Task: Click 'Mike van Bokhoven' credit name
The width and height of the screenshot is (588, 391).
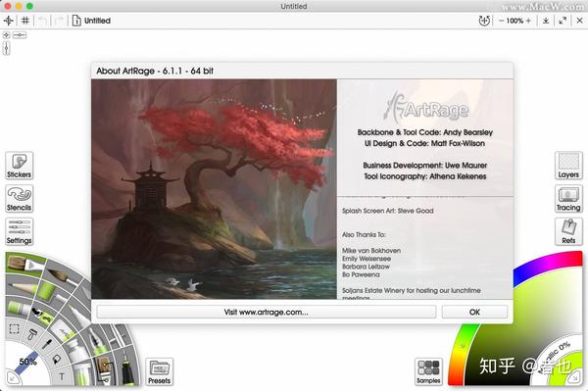Action: (371, 251)
